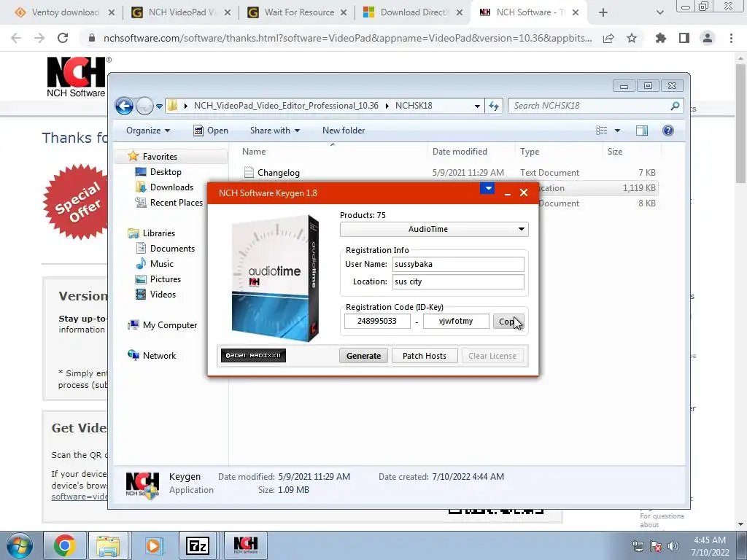Open Chrome three-dot menu
This screenshot has height=560, width=747.
731,38
